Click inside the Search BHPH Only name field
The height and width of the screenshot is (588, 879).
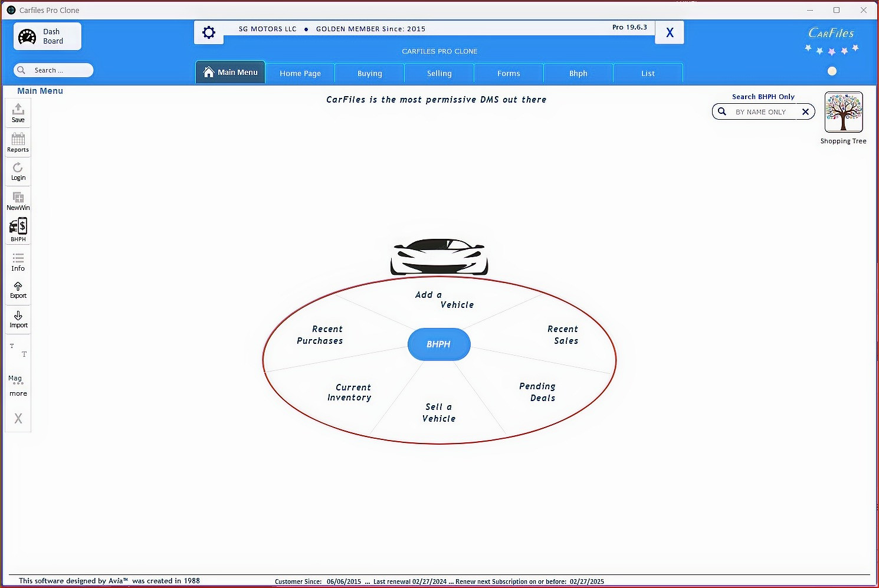click(763, 111)
